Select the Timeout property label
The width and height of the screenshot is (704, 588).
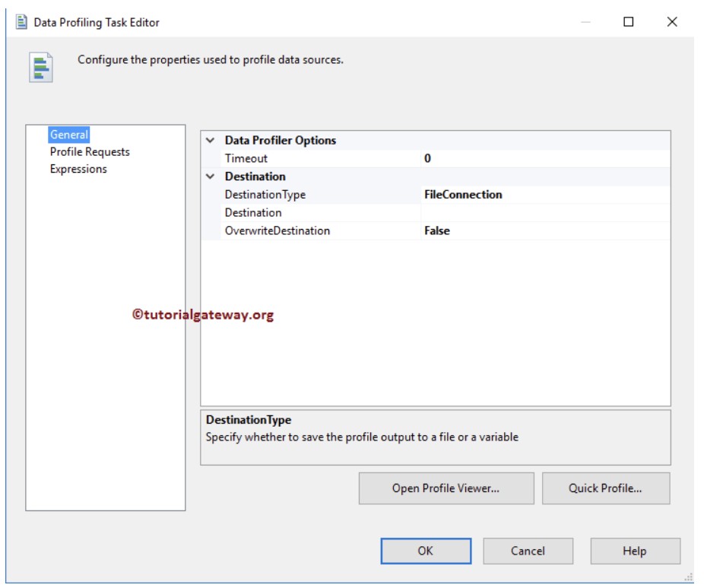[x=246, y=158]
